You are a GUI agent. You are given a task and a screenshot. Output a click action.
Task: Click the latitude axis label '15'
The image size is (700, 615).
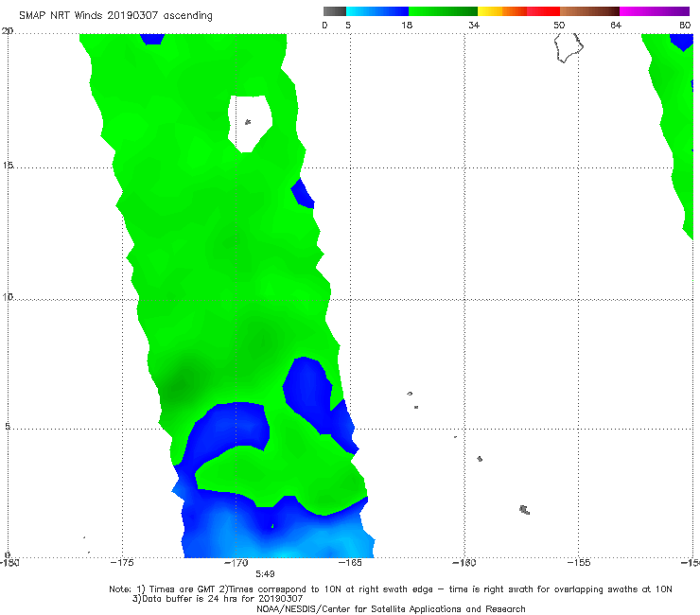8,166
